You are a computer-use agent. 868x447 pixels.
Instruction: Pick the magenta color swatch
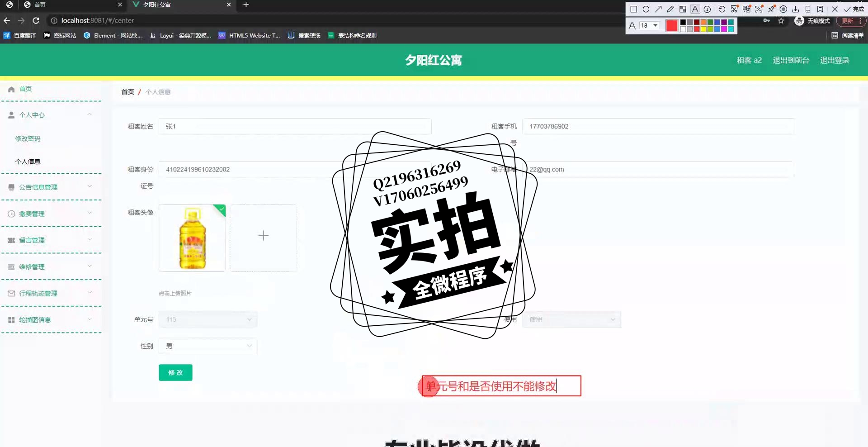pyautogui.click(x=724, y=29)
